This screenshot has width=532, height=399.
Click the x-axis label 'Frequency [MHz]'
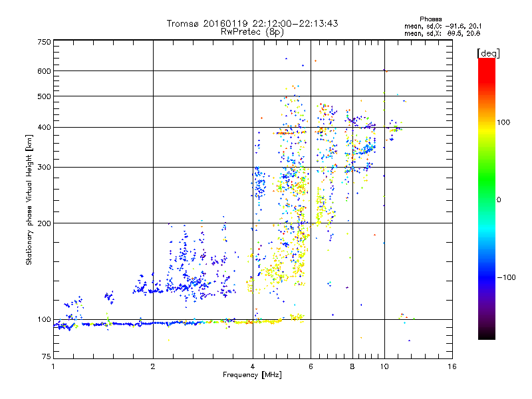(252, 375)
